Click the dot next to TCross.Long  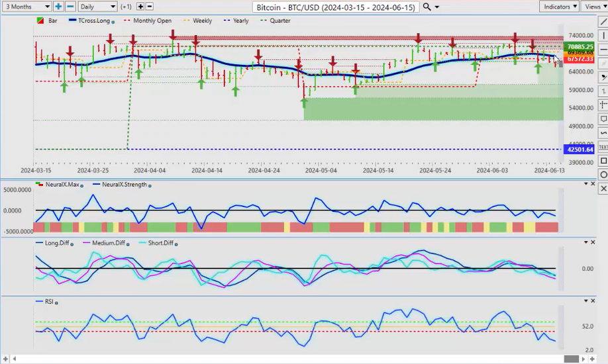(x=113, y=22)
